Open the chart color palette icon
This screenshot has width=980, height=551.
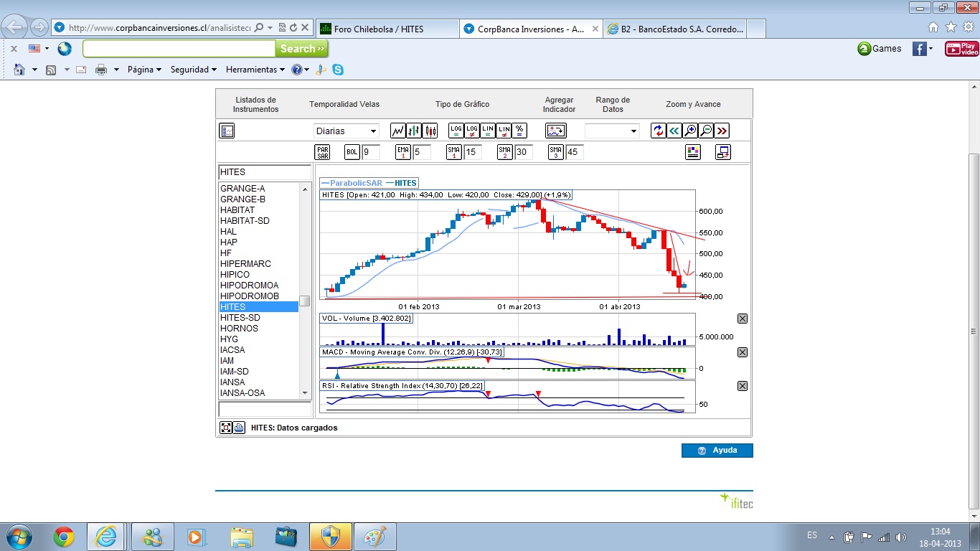point(692,152)
